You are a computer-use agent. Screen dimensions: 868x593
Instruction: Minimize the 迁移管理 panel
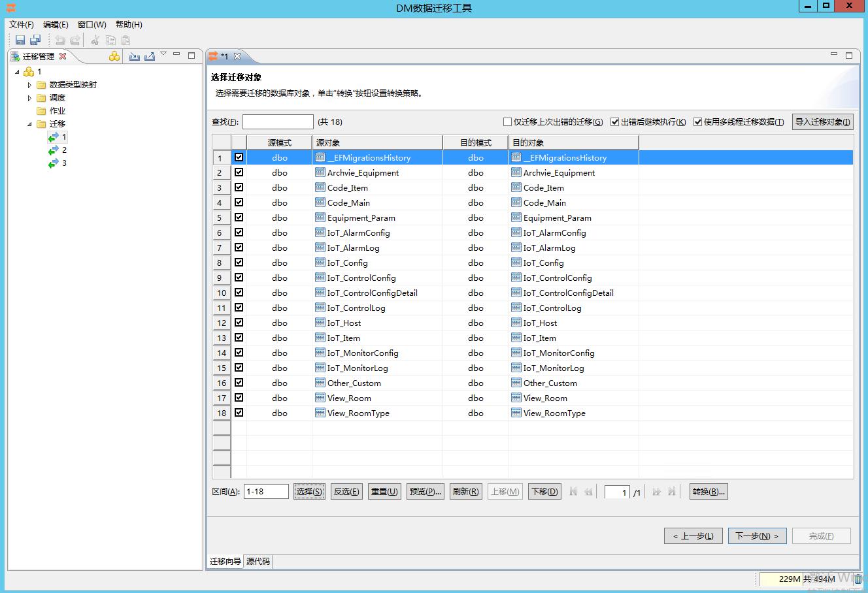click(176, 56)
